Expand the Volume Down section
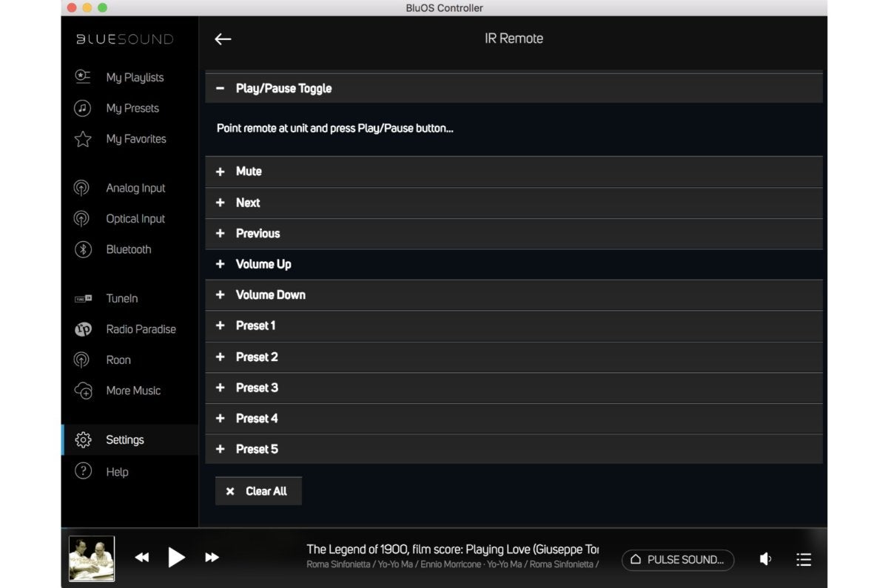This screenshot has width=888, height=588. pos(514,294)
